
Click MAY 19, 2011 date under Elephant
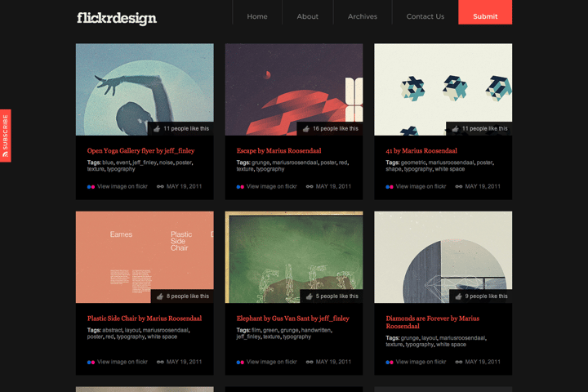333,362
